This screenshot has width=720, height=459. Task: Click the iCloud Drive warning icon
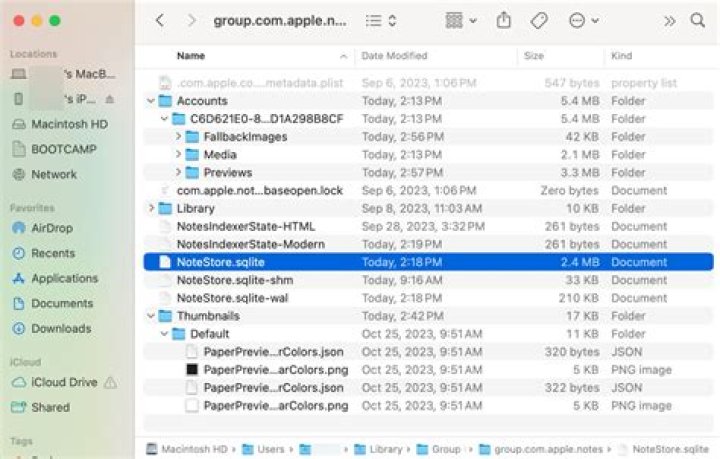[110, 382]
